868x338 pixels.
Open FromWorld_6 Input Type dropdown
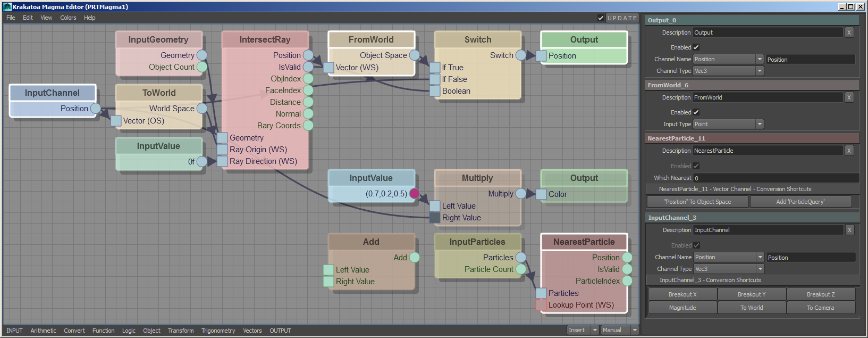pyautogui.click(x=728, y=124)
